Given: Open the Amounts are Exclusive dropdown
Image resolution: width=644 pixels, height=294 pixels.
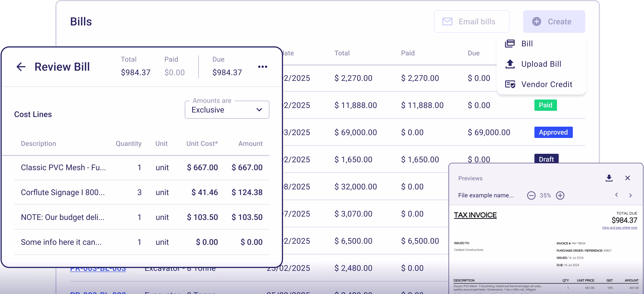Looking at the screenshot, I should tap(227, 110).
